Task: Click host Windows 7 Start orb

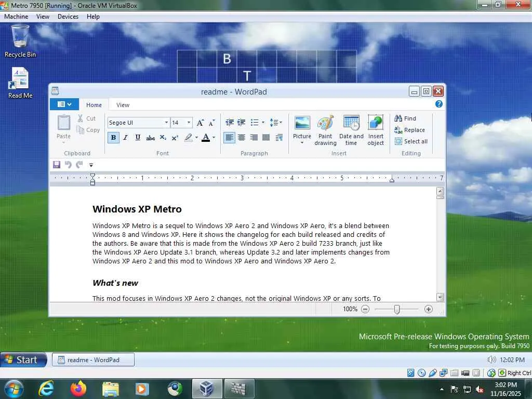Action: (14, 389)
